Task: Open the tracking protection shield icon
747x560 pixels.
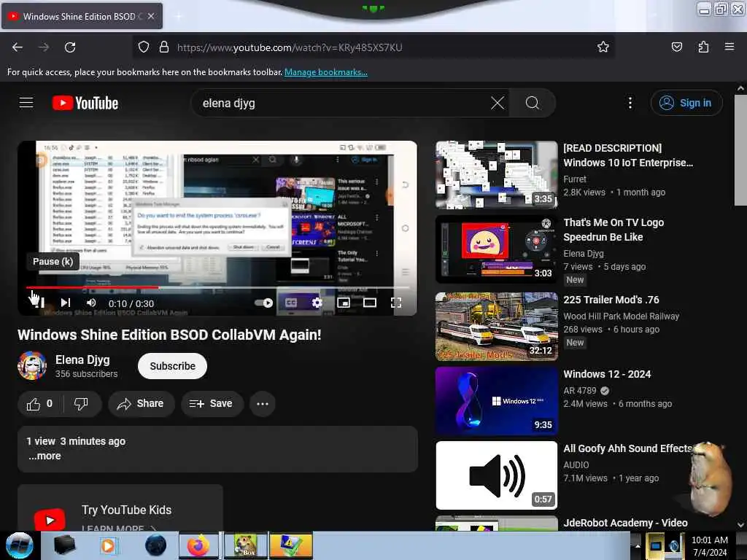Action: [x=144, y=47]
